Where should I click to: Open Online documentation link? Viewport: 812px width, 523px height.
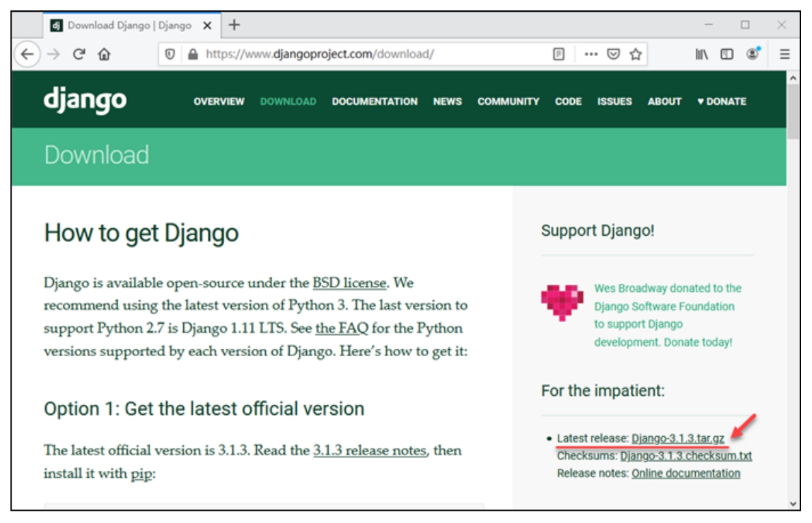686,473
